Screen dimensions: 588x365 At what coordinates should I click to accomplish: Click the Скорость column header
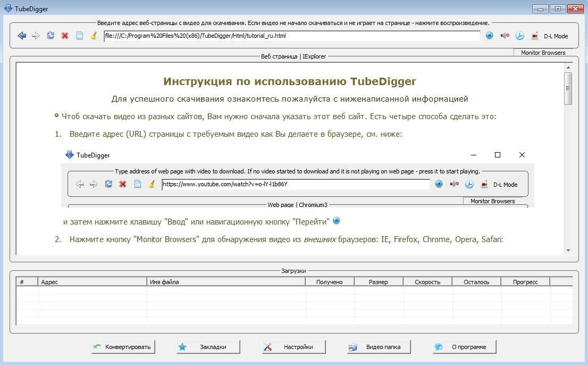click(x=427, y=282)
